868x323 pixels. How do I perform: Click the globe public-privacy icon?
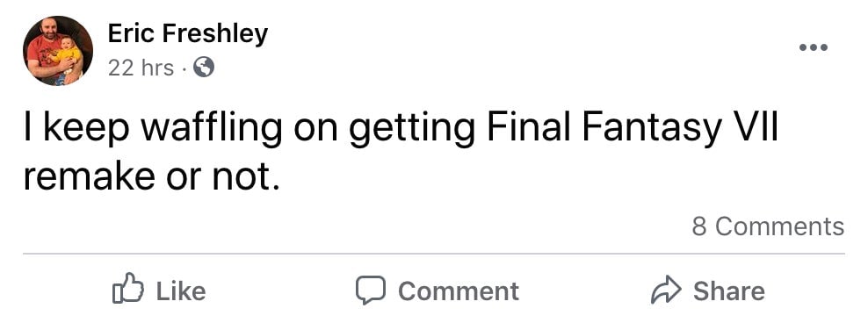(203, 68)
